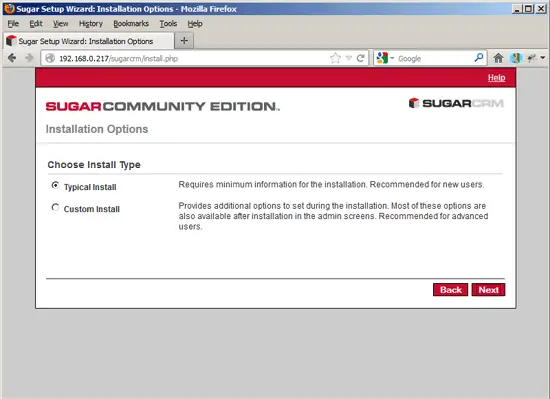Bookmark page with the star icon
Image resolution: width=550 pixels, height=399 pixels.
335,58
